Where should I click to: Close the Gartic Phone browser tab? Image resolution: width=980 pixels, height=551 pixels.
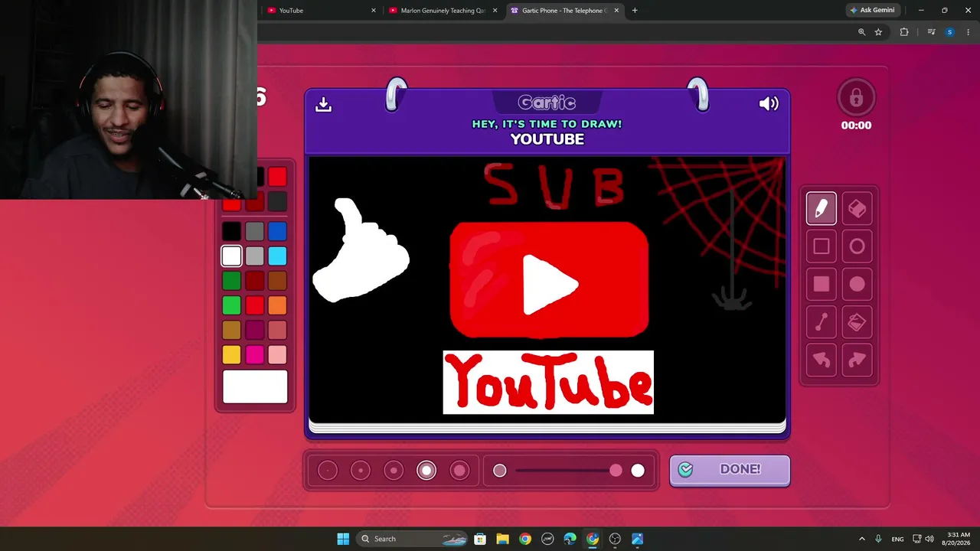click(x=616, y=11)
